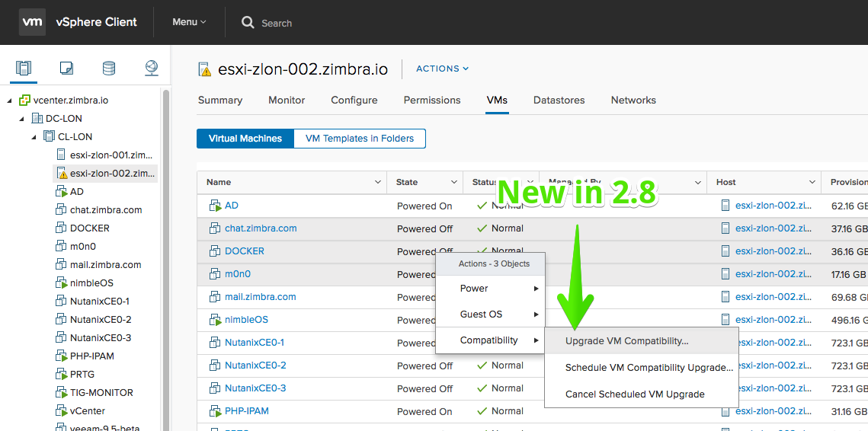Open the VMs and Templates view icon

(66, 68)
